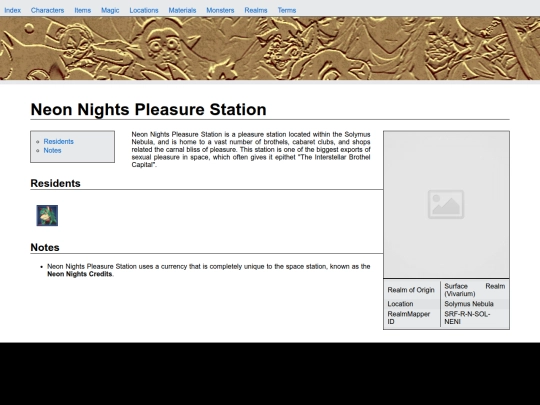Go to the Characters page
Viewport: 540px width, 405px height.
click(47, 10)
